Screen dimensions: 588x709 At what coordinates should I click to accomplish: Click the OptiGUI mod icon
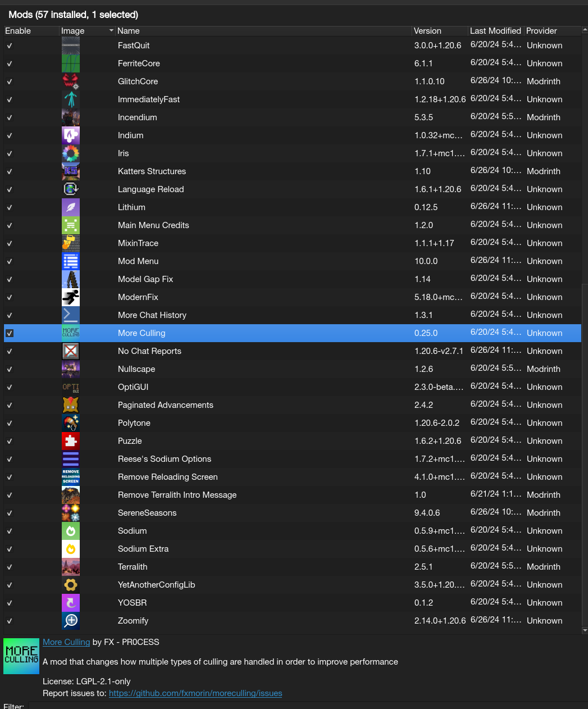point(71,387)
